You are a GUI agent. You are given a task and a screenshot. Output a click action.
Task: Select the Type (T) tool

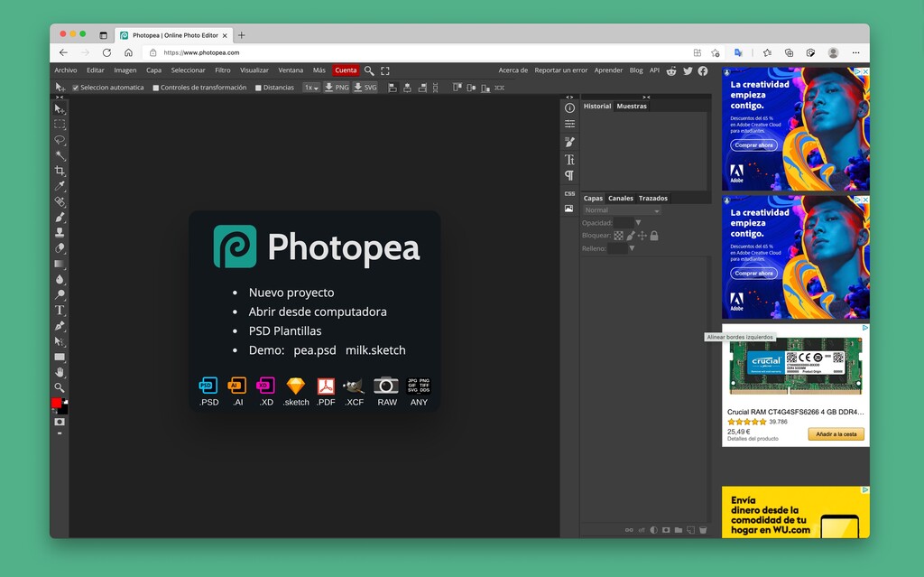pos(60,310)
